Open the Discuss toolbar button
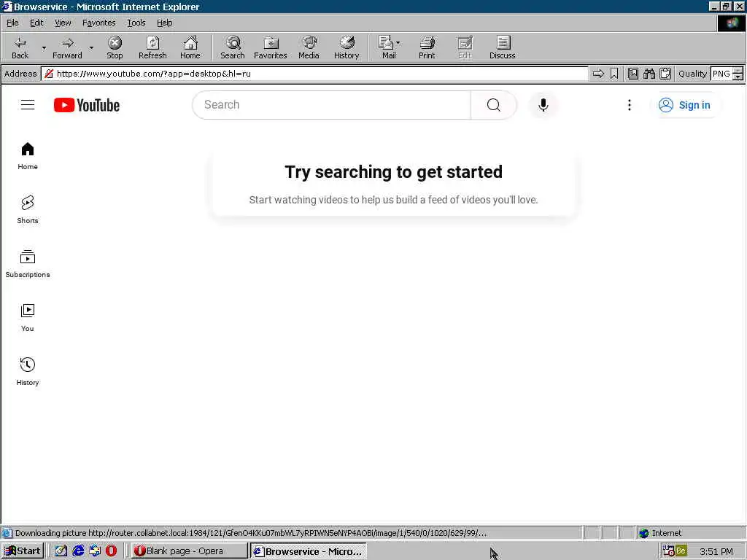 coord(502,47)
